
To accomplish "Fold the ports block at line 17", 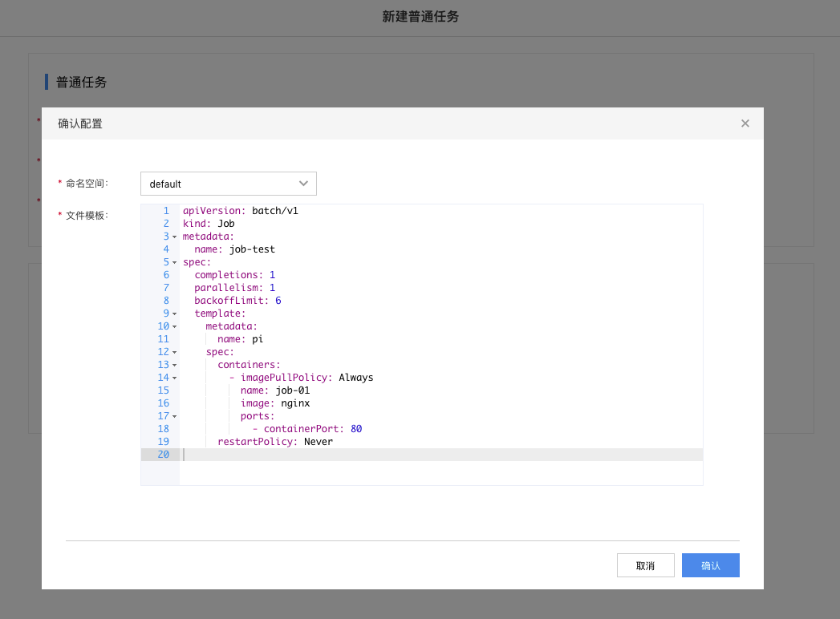I will pos(175,417).
